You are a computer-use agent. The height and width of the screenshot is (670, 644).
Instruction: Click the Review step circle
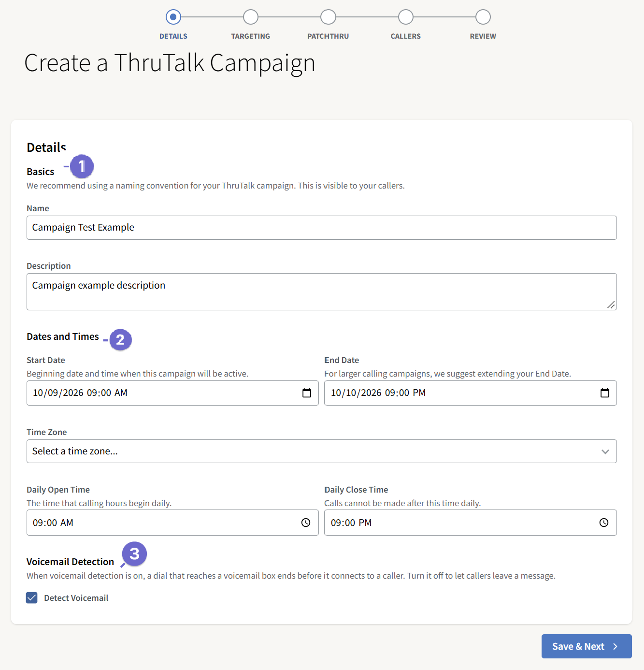pos(483,17)
